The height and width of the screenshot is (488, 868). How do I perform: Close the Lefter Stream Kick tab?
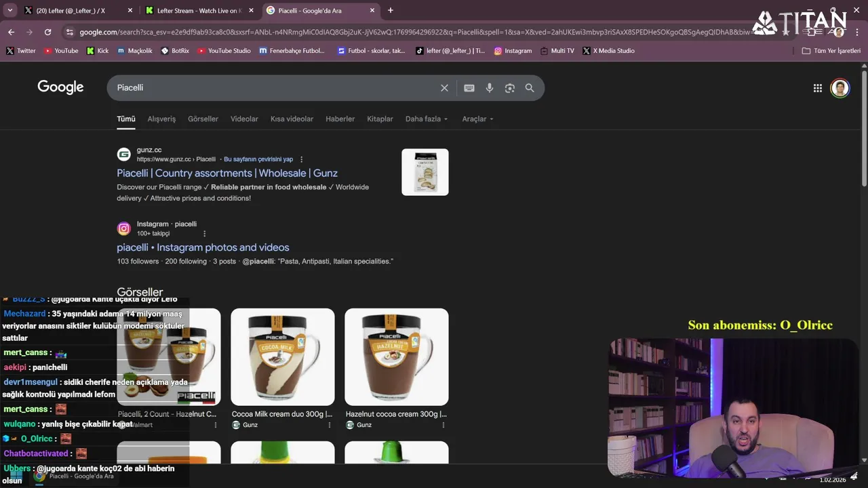click(x=251, y=10)
